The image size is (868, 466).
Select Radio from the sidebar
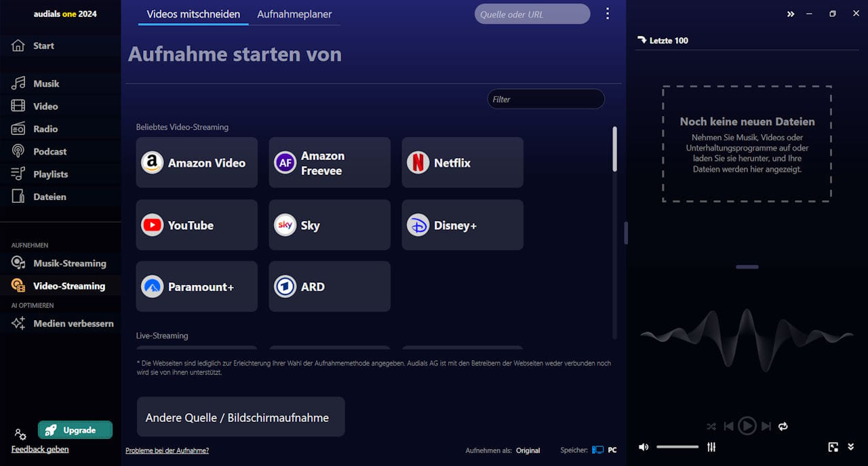coord(43,128)
